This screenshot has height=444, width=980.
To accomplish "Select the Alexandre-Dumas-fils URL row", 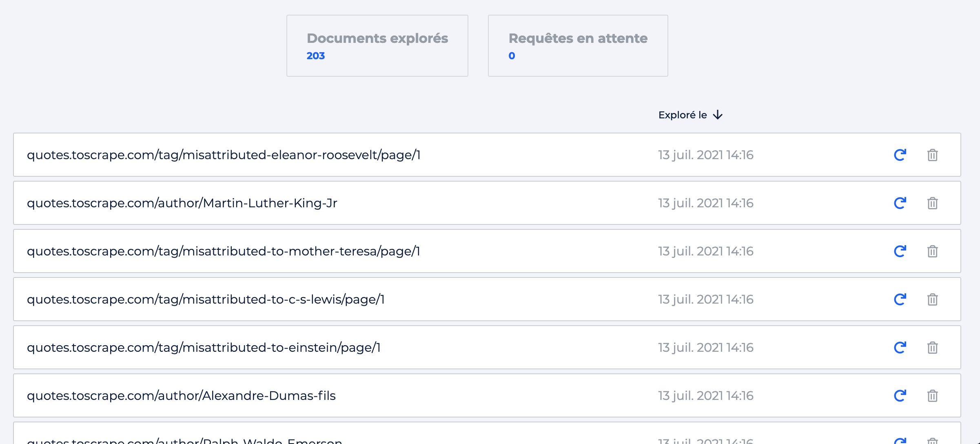I will tap(181, 396).
